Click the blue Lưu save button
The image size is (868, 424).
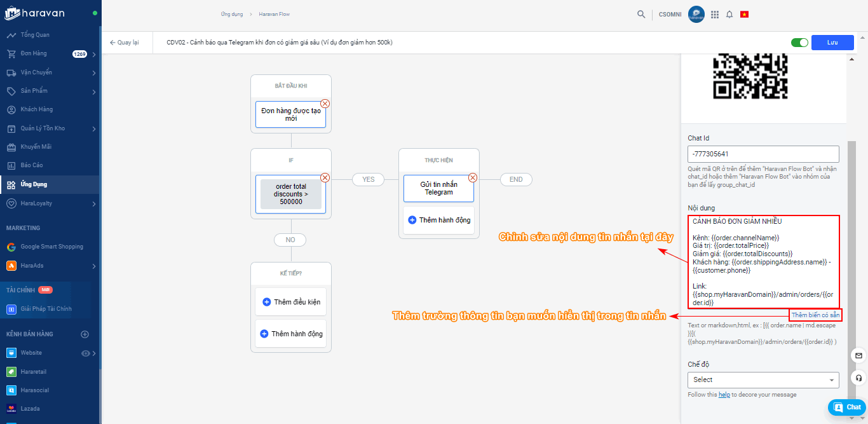click(832, 43)
